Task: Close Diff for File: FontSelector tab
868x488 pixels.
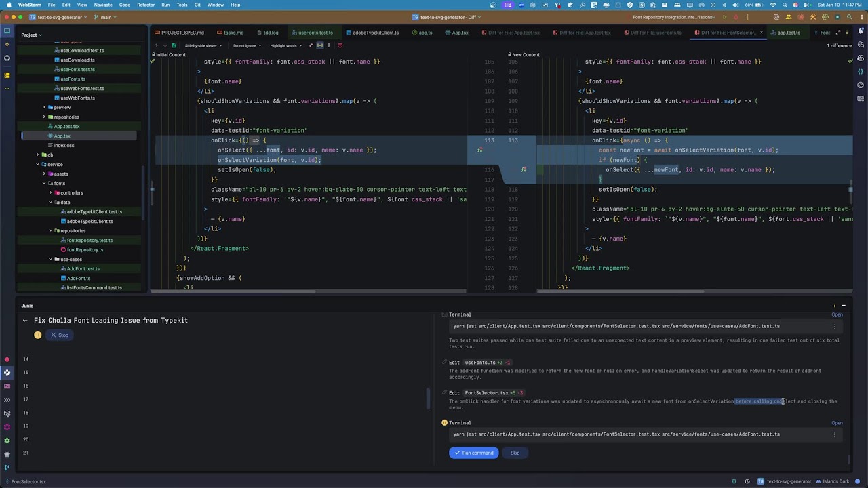Action: [762, 33]
